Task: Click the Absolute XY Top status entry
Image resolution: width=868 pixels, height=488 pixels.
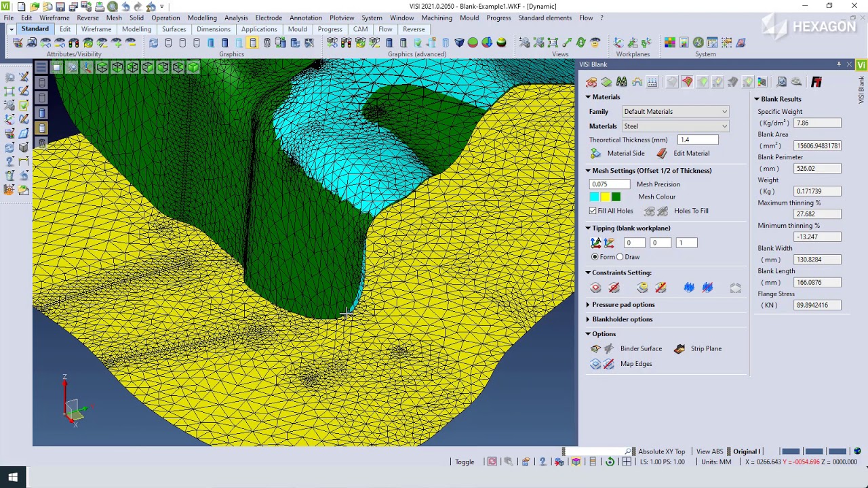Action: click(x=661, y=451)
